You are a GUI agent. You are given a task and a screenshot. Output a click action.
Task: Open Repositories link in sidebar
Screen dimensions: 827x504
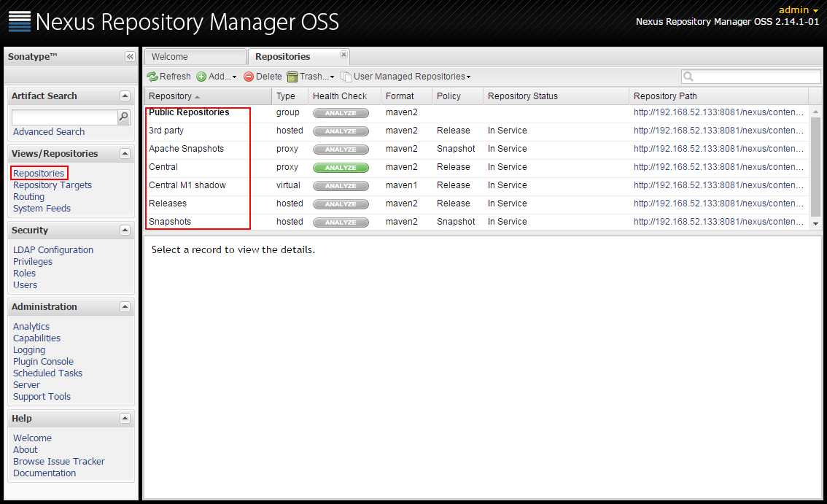39,173
